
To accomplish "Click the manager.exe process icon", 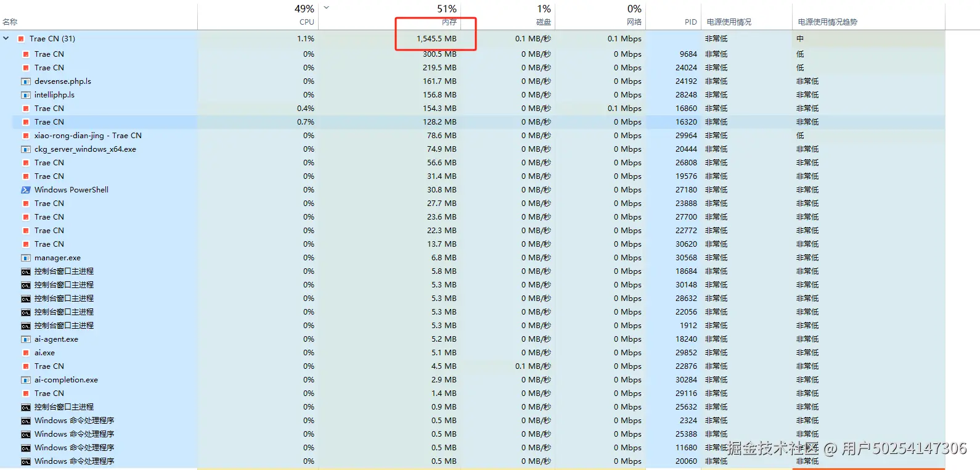I will click(26, 258).
